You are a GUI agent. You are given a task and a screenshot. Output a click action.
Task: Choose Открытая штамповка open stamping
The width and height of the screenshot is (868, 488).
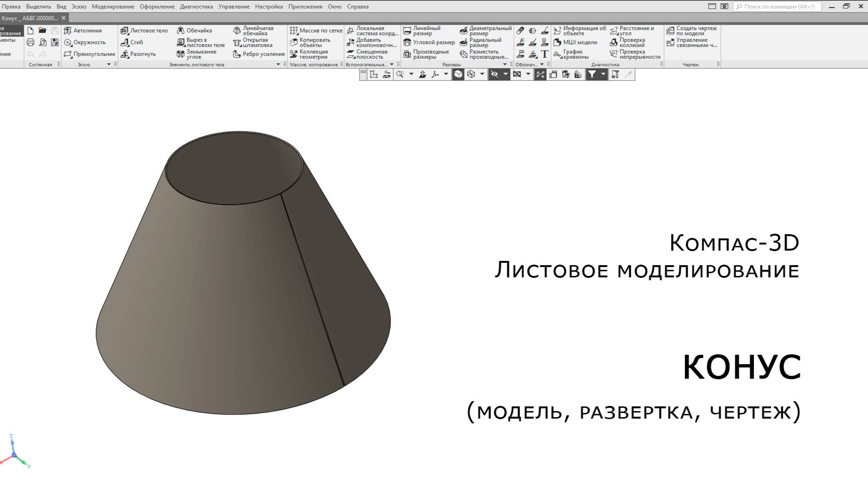point(253,42)
